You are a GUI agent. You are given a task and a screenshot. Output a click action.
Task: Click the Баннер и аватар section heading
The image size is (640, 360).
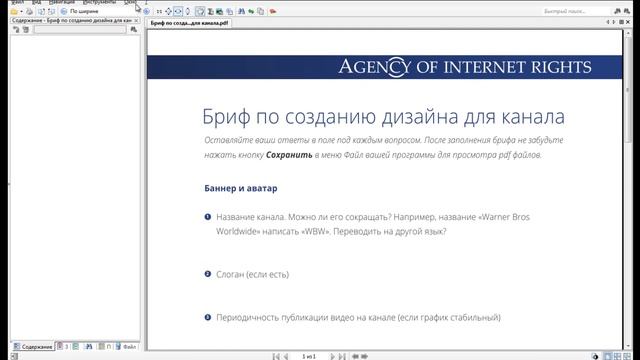(241, 188)
